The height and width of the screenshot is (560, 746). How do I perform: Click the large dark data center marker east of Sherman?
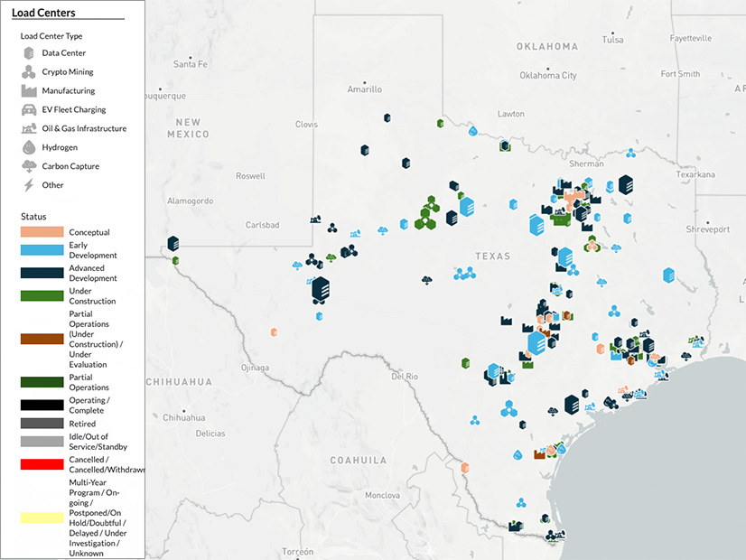[625, 184]
